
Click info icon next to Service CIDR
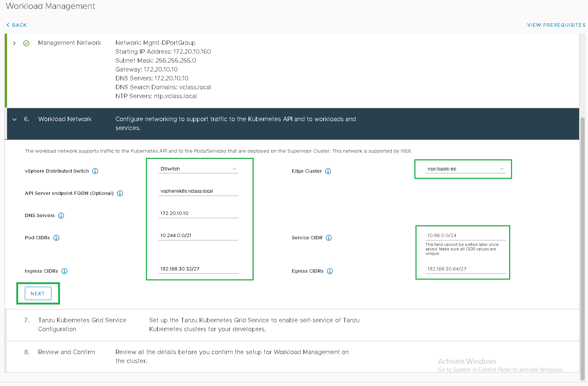coord(329,238)
